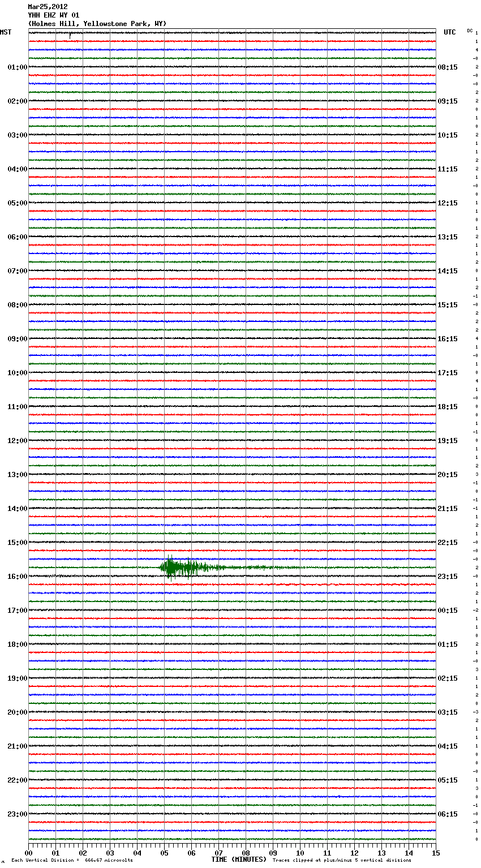Click the 15 minute axis tick label
Screen dimensions: 481x868
coord(436,853)
